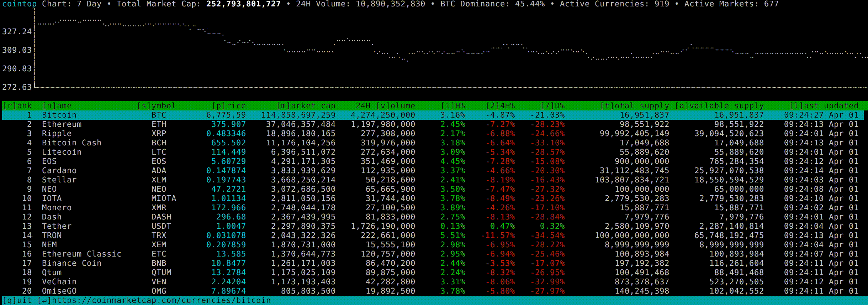Click the BTC Dominance 45.44% text
The image size is (868, 305).
pos(493,4)
